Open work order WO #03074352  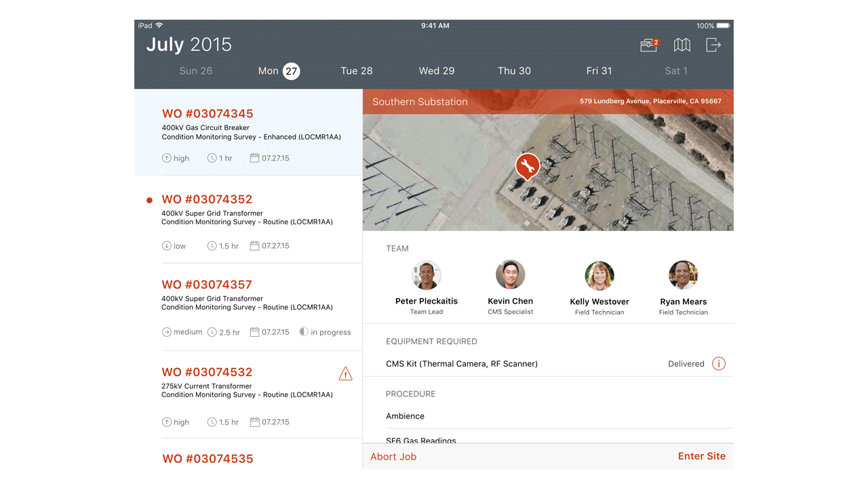pyautogui.click(x=248, y=220)
